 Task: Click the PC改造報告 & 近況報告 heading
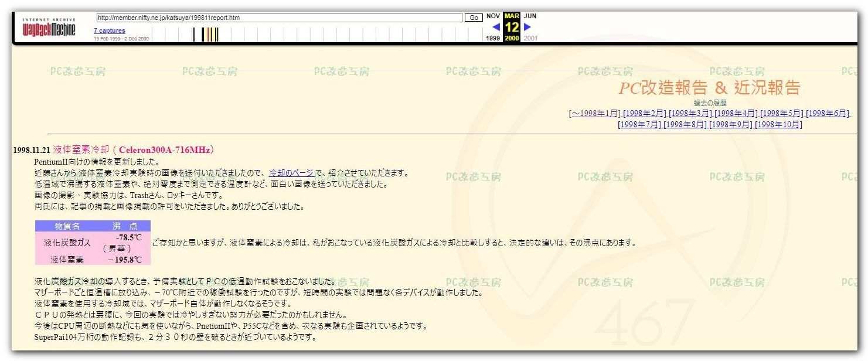709,88
